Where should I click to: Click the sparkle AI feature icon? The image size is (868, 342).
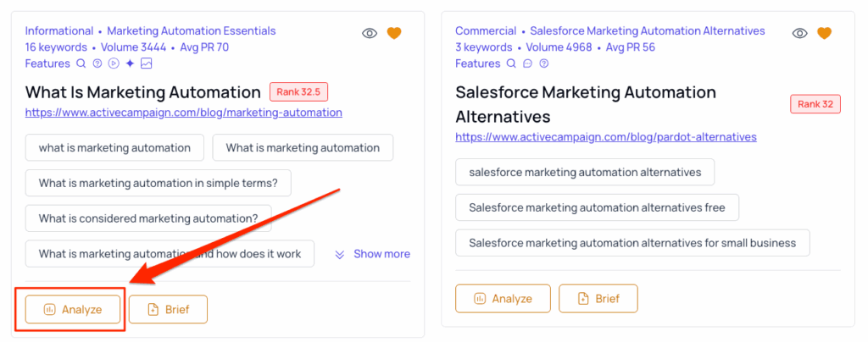pyautogui.click(x=130, y=63)
